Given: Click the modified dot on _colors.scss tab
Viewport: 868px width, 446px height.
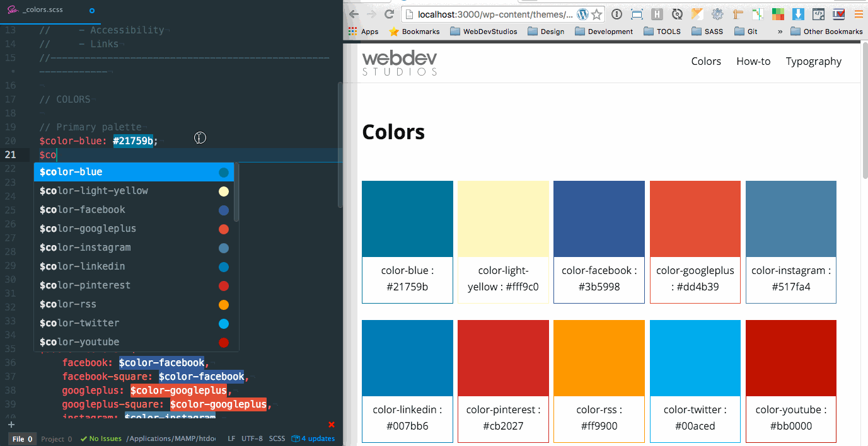Looking at the screenshot, I should [92, 11].
